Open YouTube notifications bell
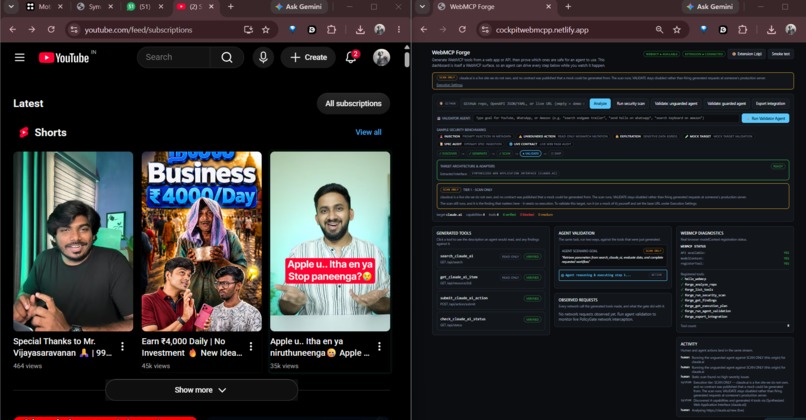Screen dimensions: 806x420 tap(351, 57)
